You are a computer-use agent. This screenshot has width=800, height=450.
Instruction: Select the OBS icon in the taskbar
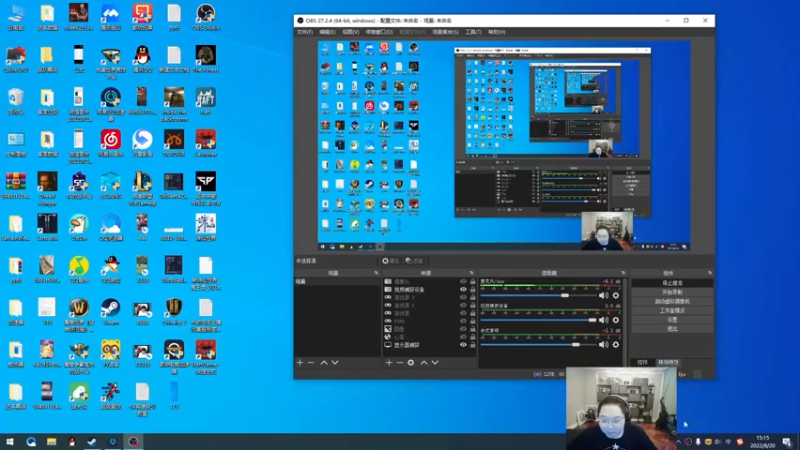[133, 442]
